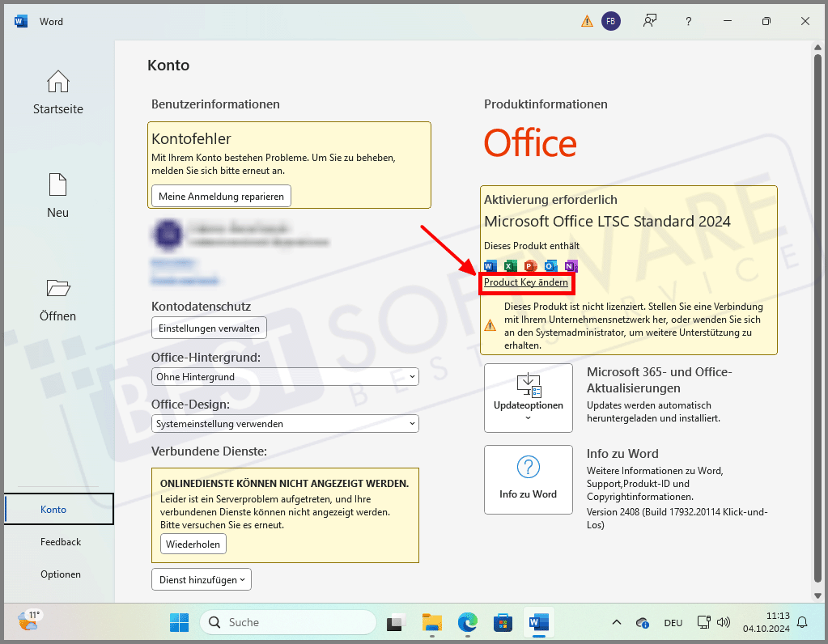Click the unlicensed product warning icon
This screenshot has width=828, height=644.
click(490, 325)
